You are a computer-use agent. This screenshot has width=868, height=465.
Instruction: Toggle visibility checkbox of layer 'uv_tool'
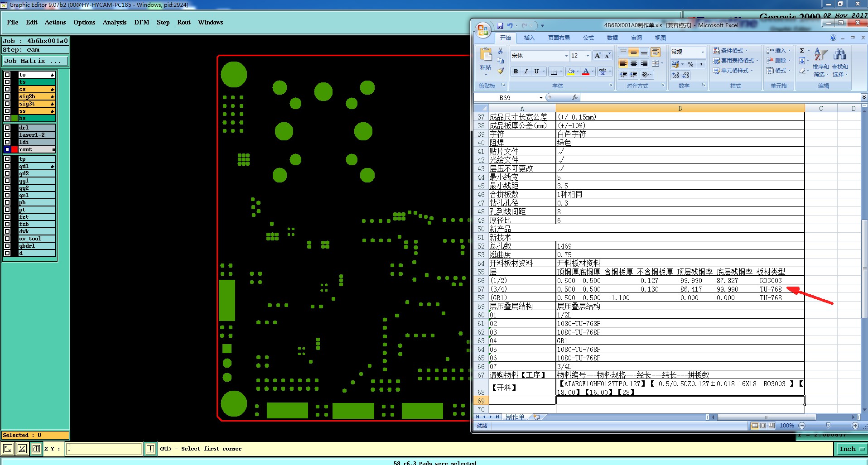click(7, 239)
